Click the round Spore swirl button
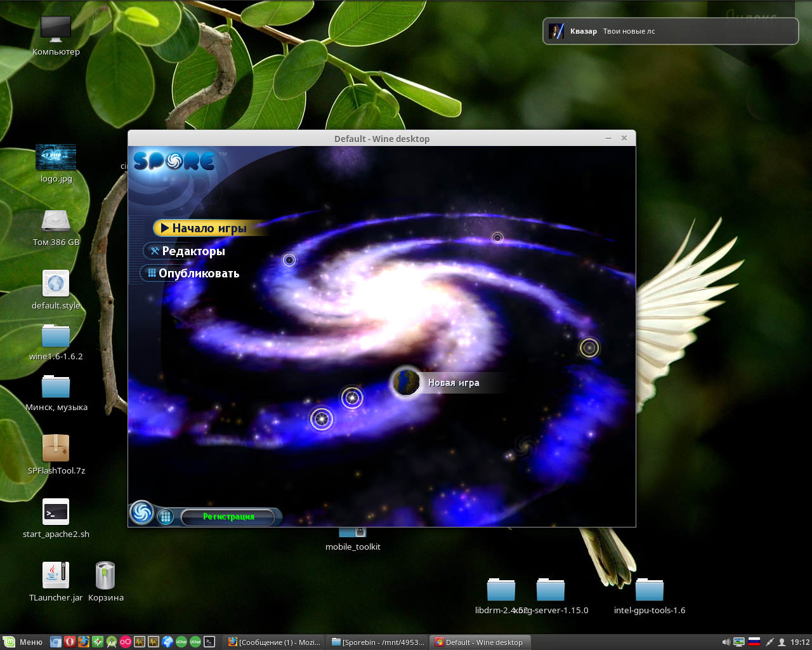The width and height of the screenshot is (812, 650). coord(141,513)
